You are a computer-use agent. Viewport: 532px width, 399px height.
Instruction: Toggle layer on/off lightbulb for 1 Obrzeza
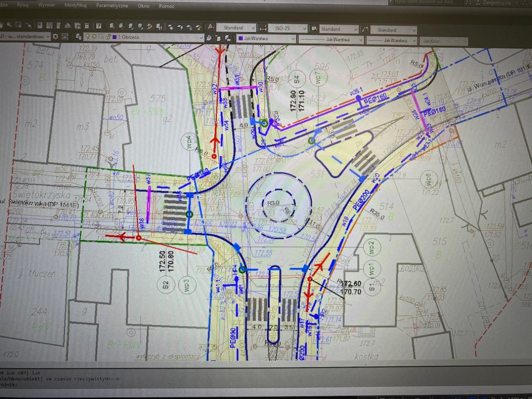[x=87, y=36]
